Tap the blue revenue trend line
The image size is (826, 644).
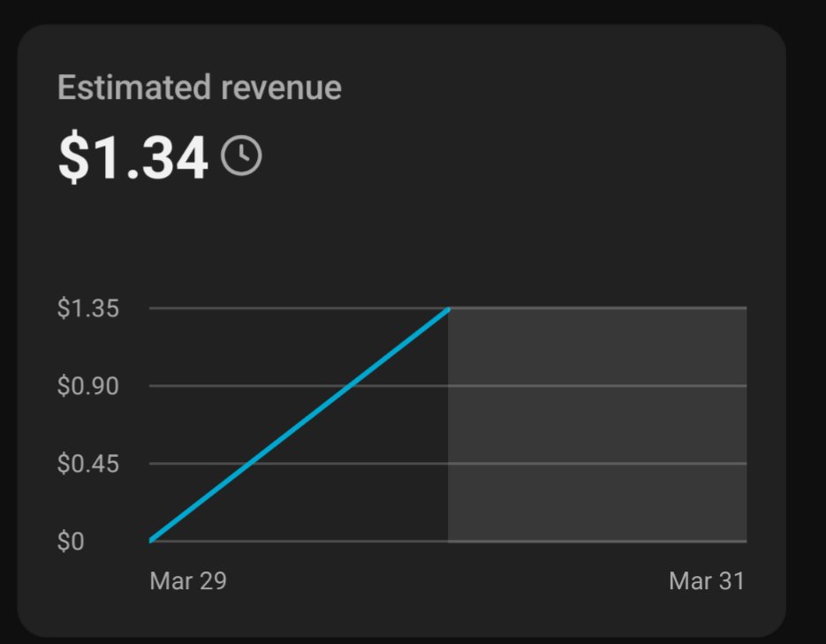point(299,424)
